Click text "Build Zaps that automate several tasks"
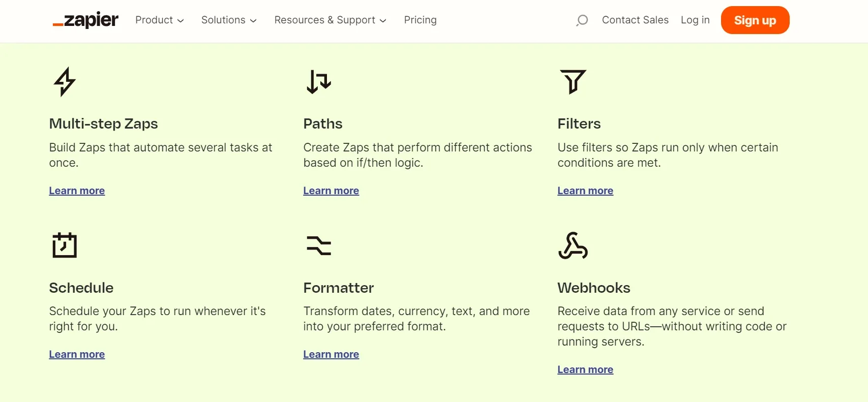Viewport: 868px width, 402px height. click(154, 147)
